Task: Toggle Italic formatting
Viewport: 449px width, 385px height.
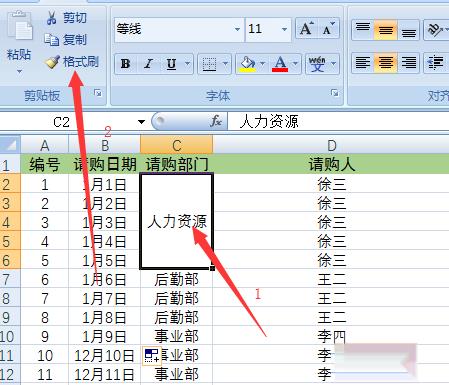Action: (x=148, y=63)
